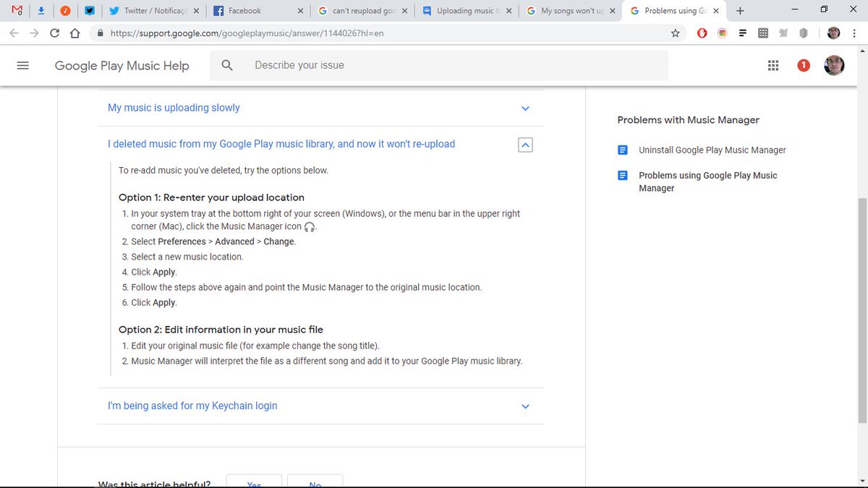This screenshot has width=868, height=488.
Task: Click "Option 1: Re-enter your upload location"
Action: tap(211, 197)
